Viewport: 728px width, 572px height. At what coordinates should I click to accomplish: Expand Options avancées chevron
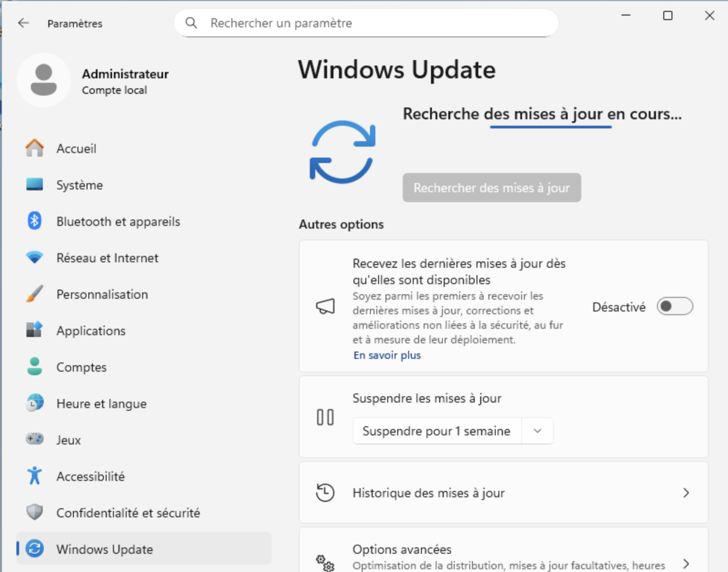tap(686, 563)
